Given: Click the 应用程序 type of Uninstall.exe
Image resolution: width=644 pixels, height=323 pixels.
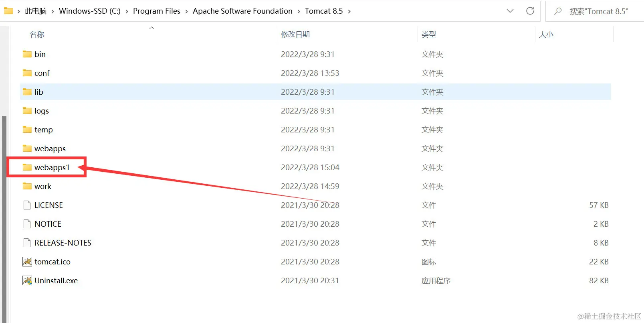Looking at the screenshot, I should click(436, 280).
